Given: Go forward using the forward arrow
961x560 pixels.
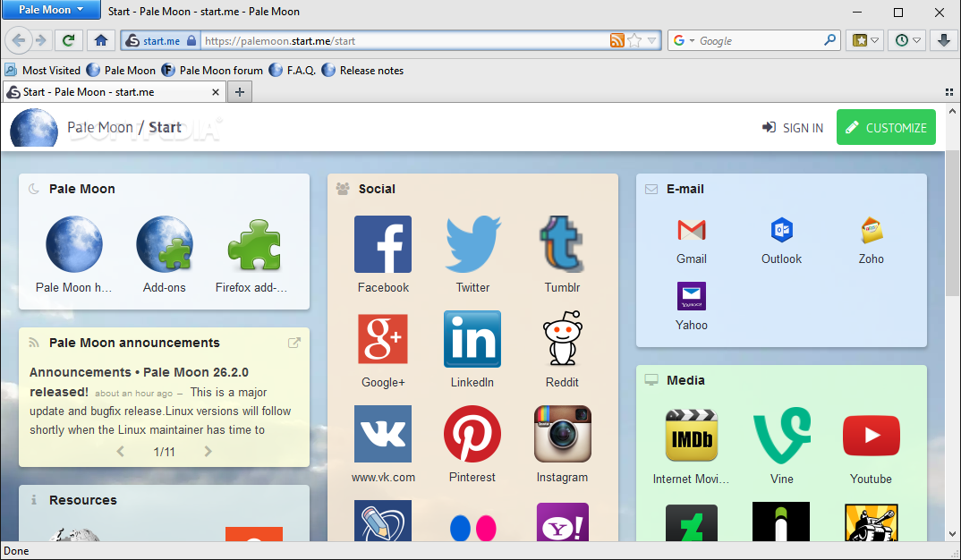Looking at the screenshot, I should (x=41, y=40).
